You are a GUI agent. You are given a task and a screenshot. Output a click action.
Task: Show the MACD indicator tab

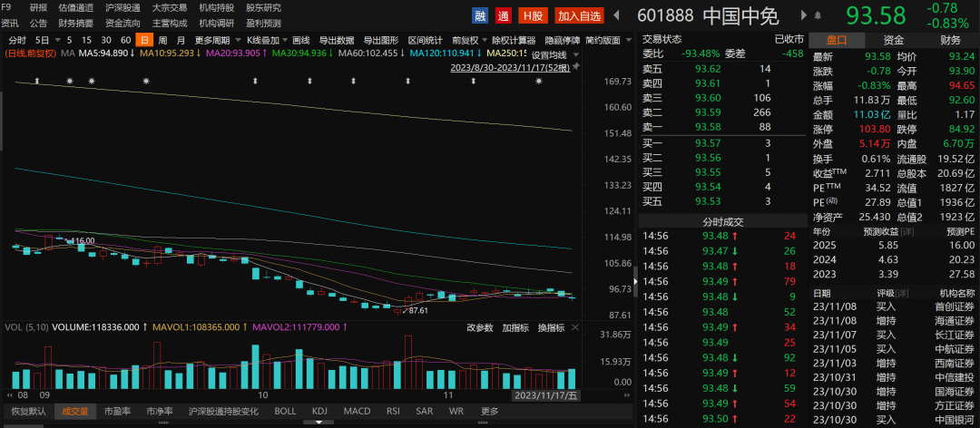pos(357,411)
